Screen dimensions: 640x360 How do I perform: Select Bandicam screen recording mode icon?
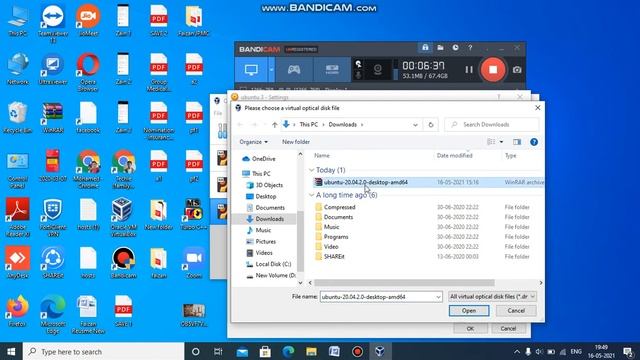(251, 70)
